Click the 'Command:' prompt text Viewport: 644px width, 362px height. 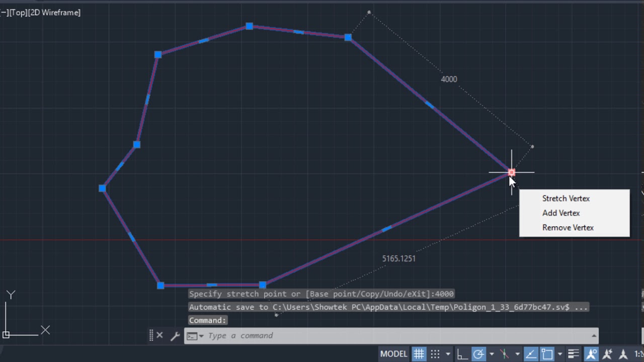pyautogui.click(x=208, y=320)
